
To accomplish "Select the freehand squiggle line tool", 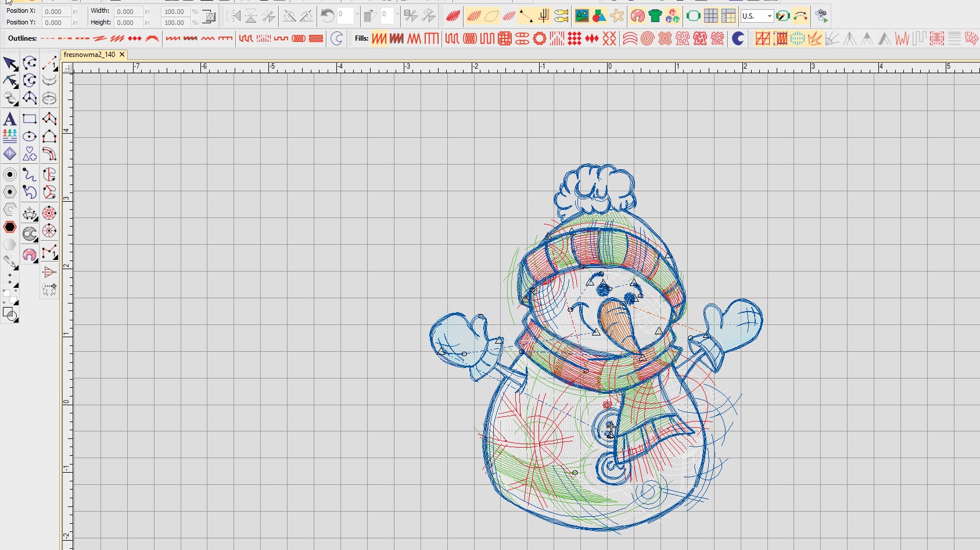I will 30,173.
